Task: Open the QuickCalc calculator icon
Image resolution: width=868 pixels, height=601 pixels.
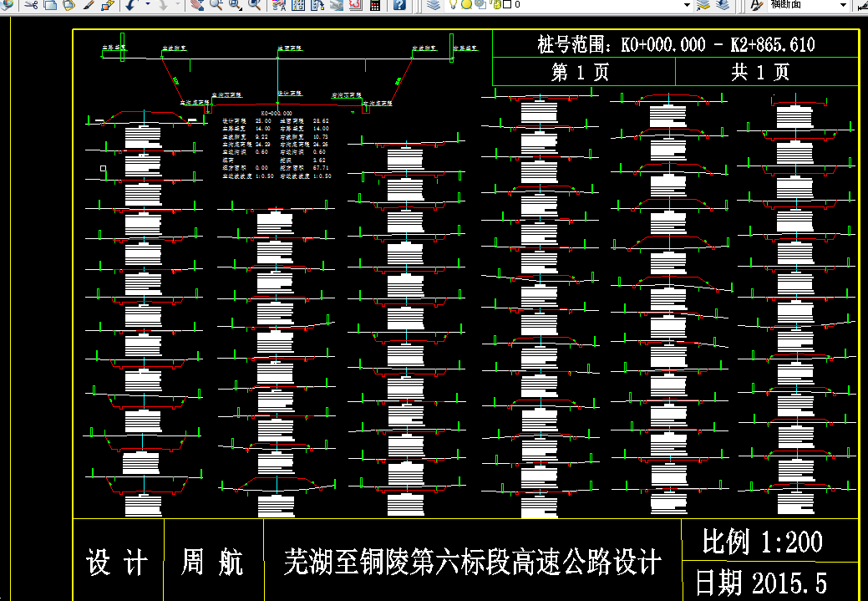Action: pos(377,7)
